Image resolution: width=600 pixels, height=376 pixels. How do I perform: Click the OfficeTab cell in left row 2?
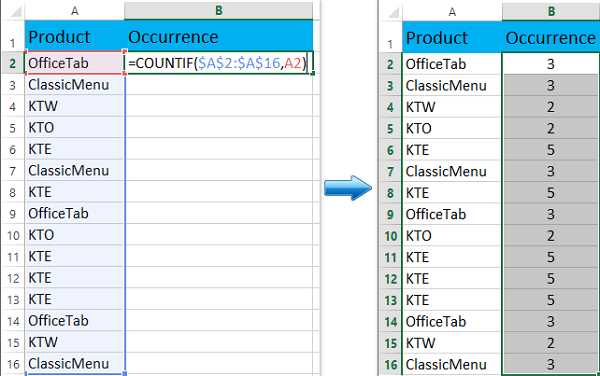click(75, 63)
